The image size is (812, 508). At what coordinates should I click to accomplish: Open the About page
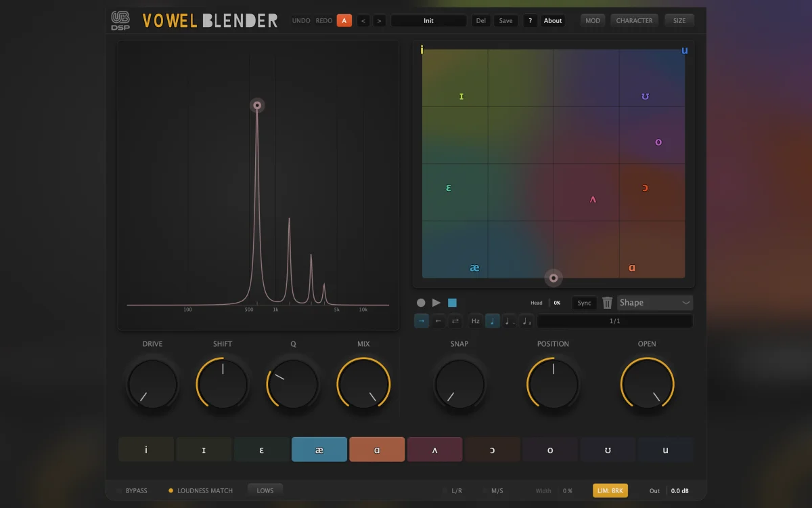click(x=553, y=20)
